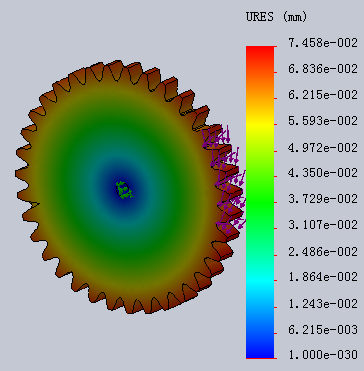Viewport: 364px width, 371px height.
Task: Click legend value 4.350e-002
Action: [323, 173]
